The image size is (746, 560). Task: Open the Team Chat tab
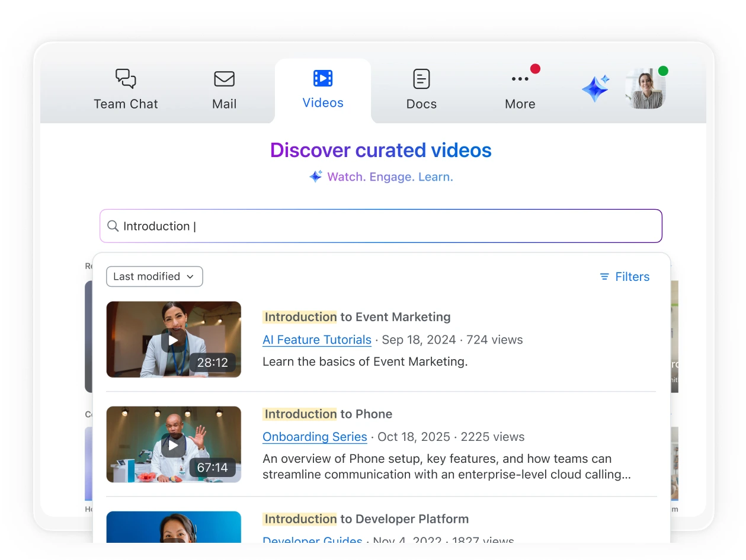(126, 89)
